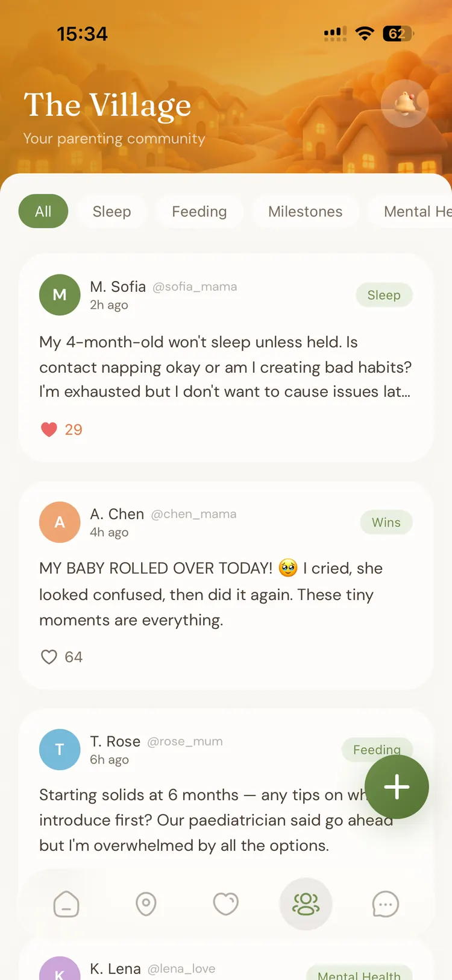Toggle like on the rolled over milestone post
This screenshot has width=452, height=980.
pos(49,657)
